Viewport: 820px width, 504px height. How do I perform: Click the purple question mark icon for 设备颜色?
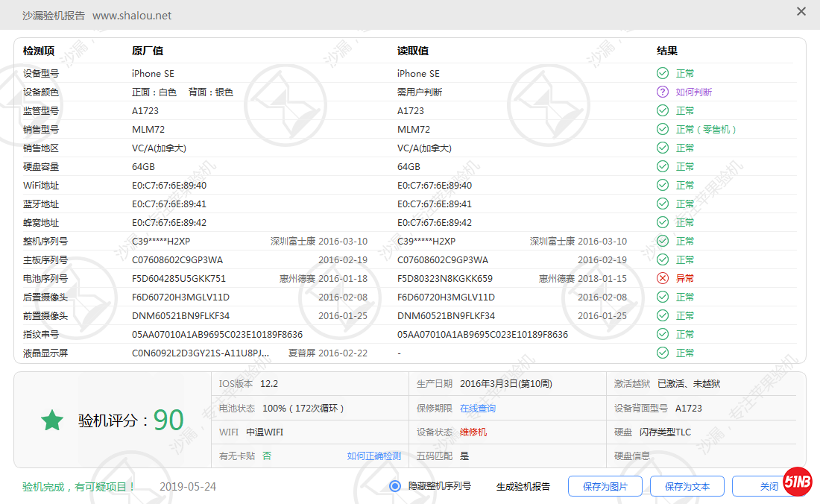coord(662,92)
